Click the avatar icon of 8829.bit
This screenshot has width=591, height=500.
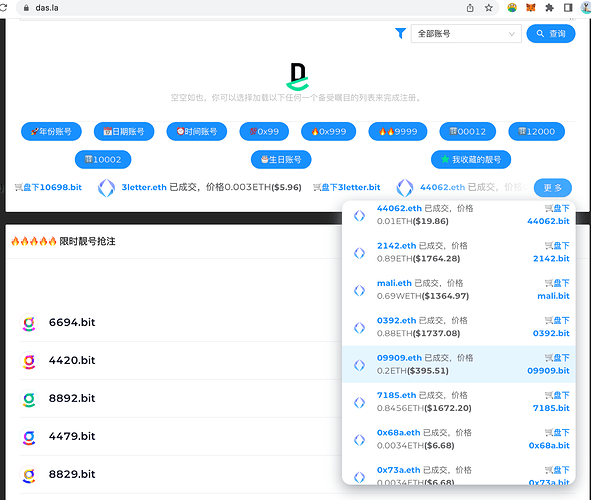click(29, 474)
